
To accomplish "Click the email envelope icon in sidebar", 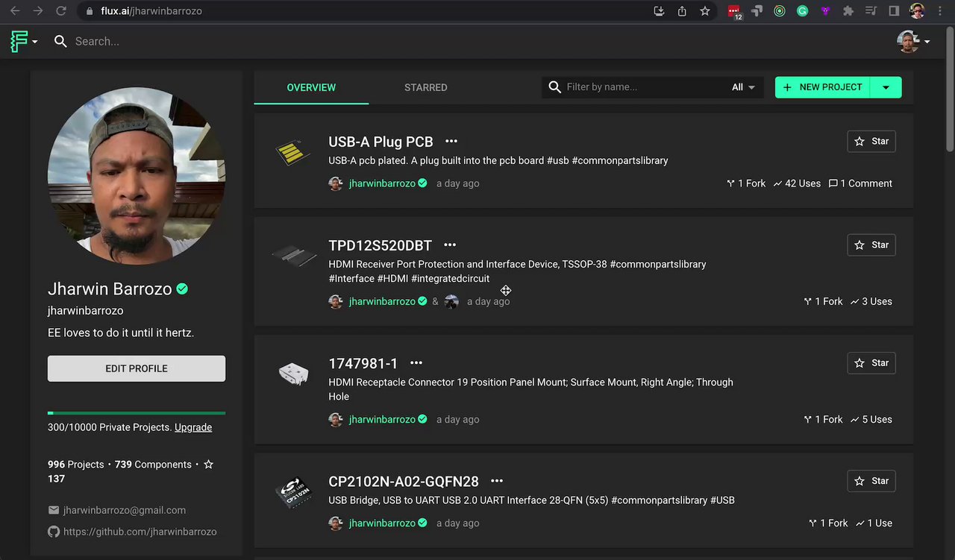I will [x=54, y=510].
